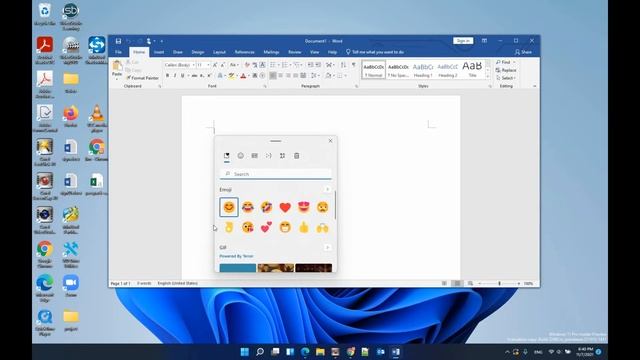Adjust the zoom slider in Word status bar
The image size is (640, 360).
click(x=499, y=283)
